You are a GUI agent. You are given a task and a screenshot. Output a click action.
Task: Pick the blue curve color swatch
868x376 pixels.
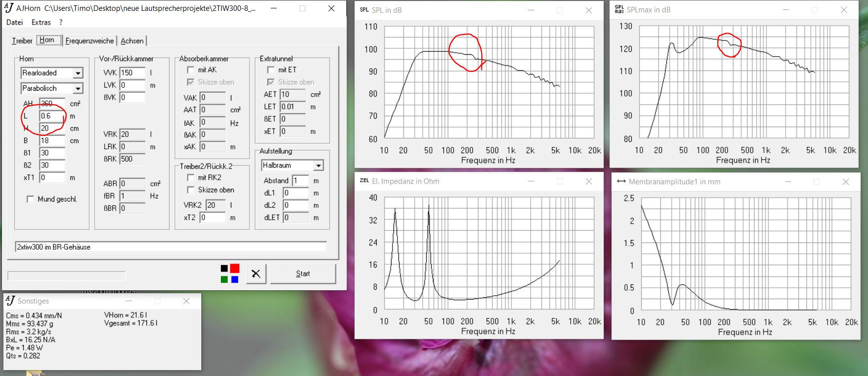235,279
